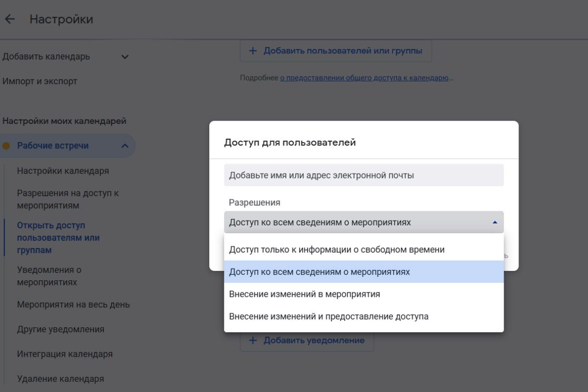Click the Настройки page heading
This screenshot has width=588, height=392.
point(61,20)
